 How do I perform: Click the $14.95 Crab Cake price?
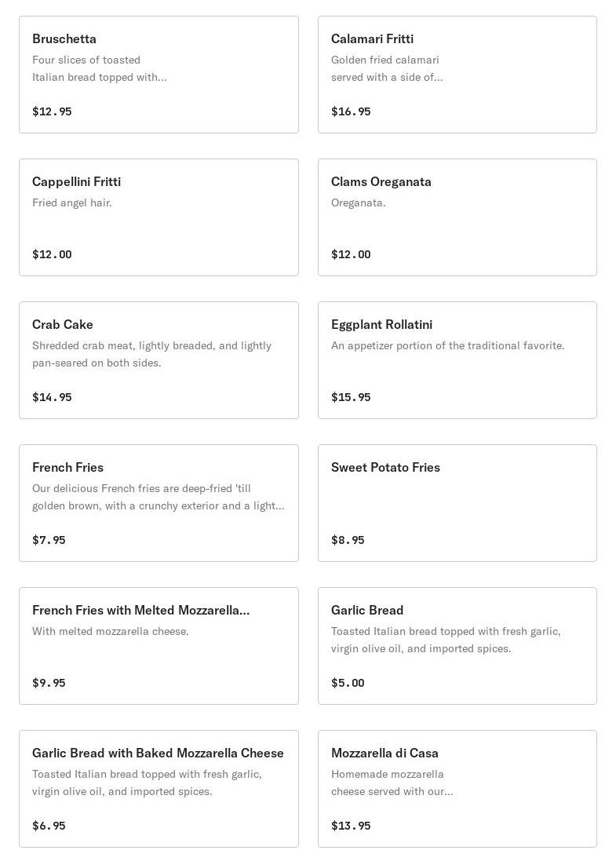click(52, 397)
